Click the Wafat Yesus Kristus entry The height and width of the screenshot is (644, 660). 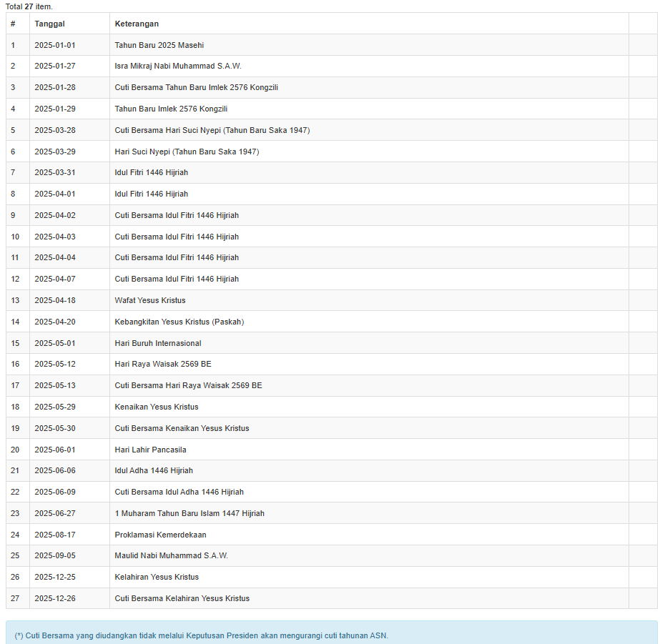[149, 300]
